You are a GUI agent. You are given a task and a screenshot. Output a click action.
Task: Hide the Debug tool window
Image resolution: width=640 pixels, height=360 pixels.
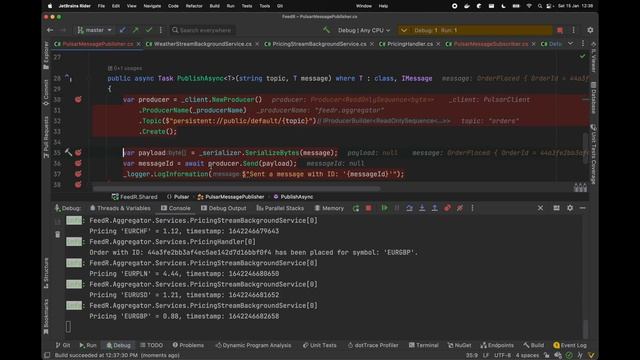click(583, 208)
